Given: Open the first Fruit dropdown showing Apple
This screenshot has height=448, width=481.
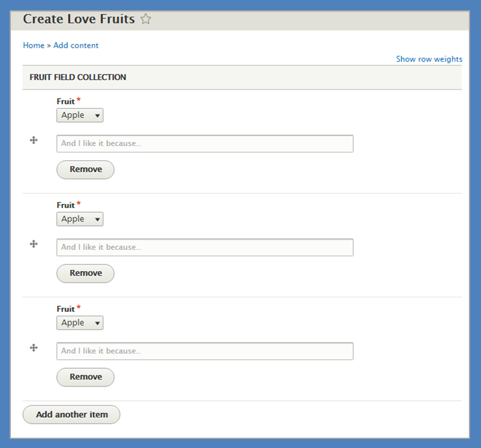Looking at the screenshot, I should coord(80,115).
